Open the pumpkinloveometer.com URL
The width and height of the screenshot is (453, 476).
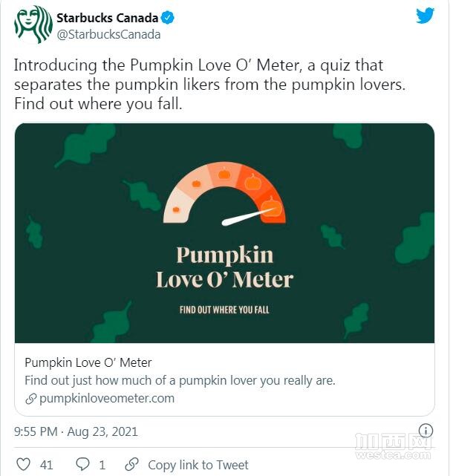point(107,398)
